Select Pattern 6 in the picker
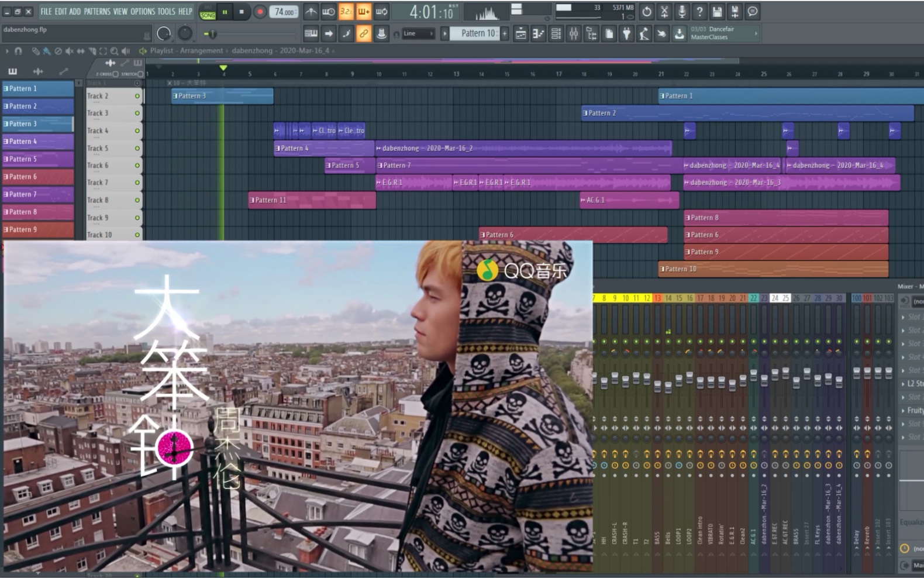Viewport: 924px width, 578px height. coord(38,177)
